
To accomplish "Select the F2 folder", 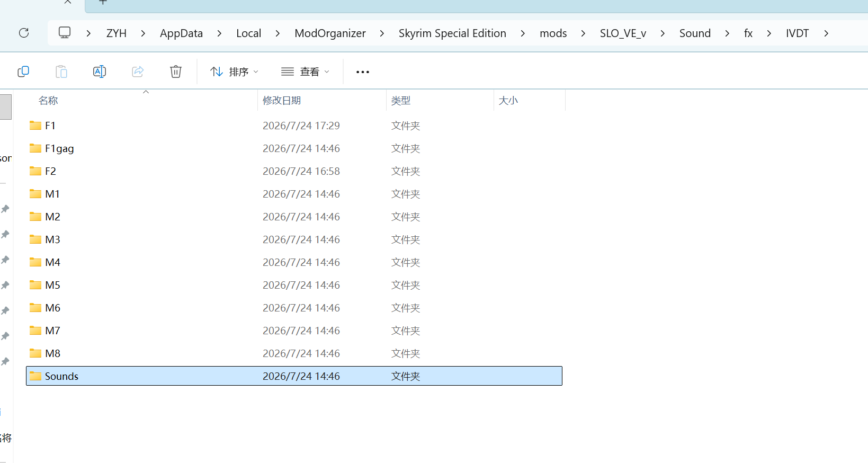I will coord(294,171).
